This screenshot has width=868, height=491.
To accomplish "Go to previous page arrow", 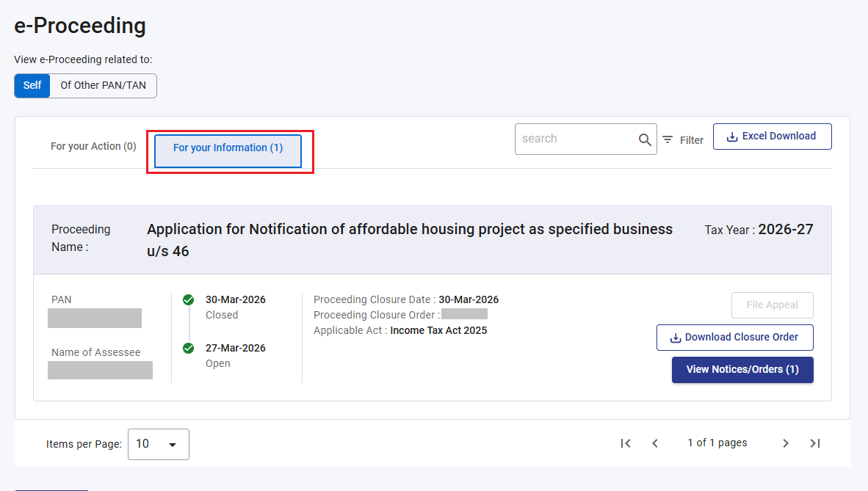I will pos(655,443).
